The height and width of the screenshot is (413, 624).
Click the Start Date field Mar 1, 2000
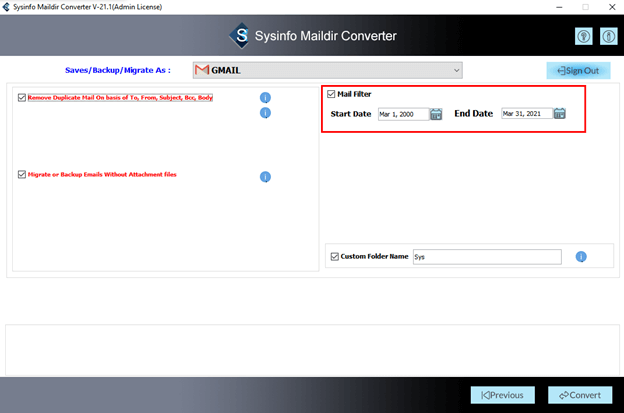click(x=403, y=114)
